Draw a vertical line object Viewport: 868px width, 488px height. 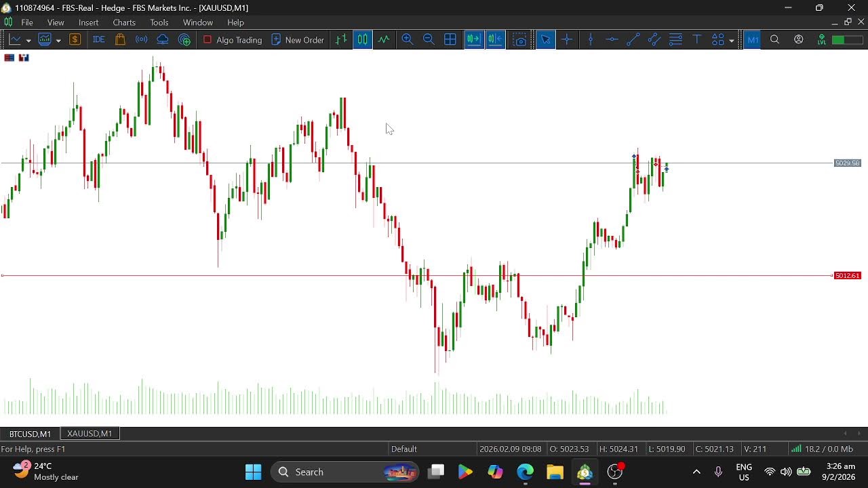click(x=591, y=40)
